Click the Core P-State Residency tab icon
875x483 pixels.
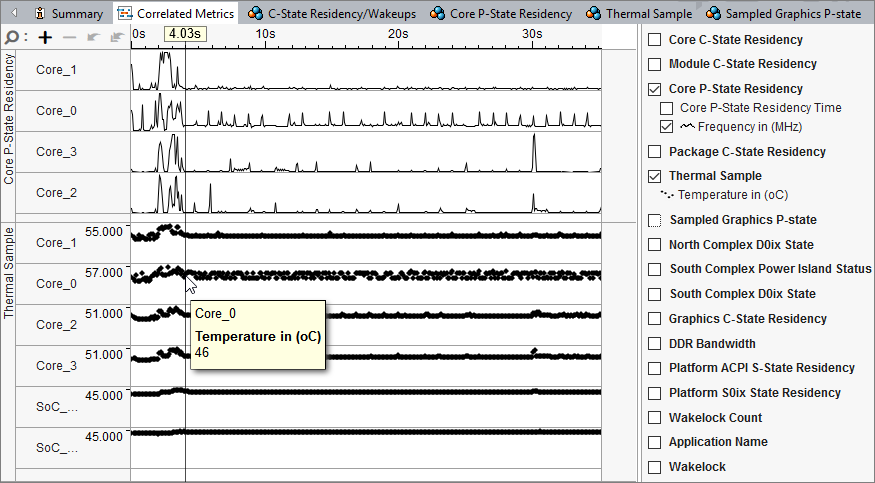[x=438, y=14]
